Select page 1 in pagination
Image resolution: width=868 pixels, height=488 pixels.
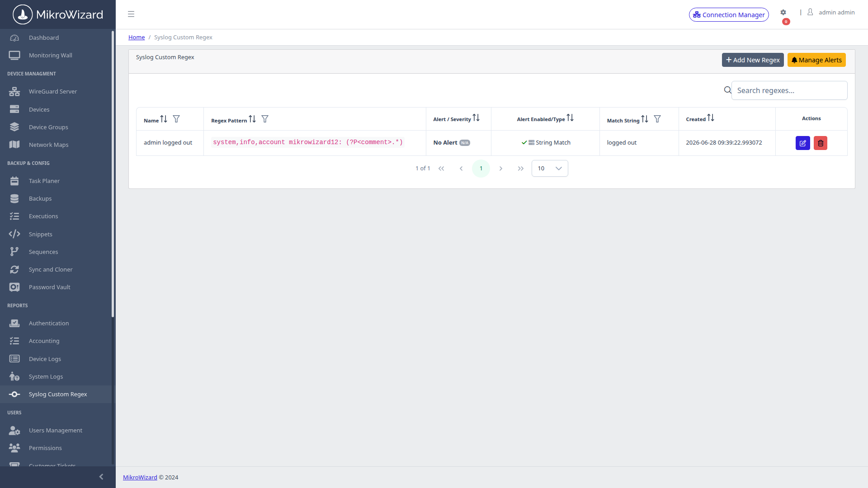tap(481, 169)
